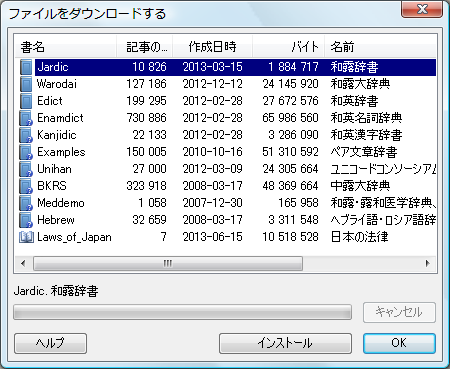Viewport: 450px width, 369px height.
Task: Click date 2013-06-15 in Laws_of_Japan row
Action: [x=213, y=237]
